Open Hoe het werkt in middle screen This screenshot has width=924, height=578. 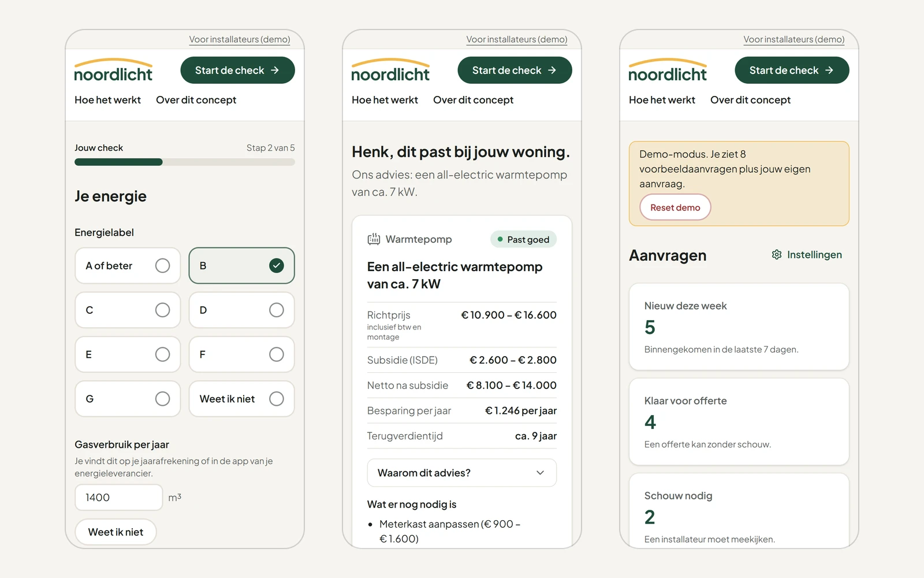pos(385,100)
